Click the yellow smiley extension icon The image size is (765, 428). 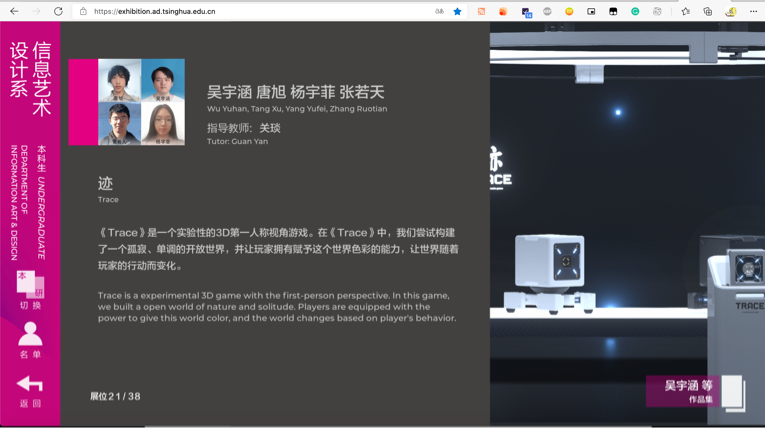(x=569, y=12)
